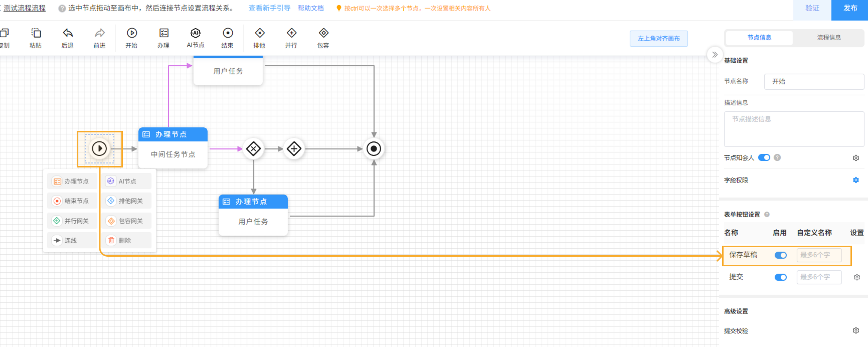Open the 字段权限 settings gear

pos(856,180)
